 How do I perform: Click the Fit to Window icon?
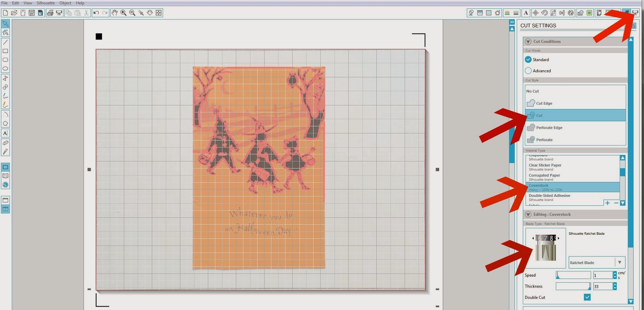point(159,13)
